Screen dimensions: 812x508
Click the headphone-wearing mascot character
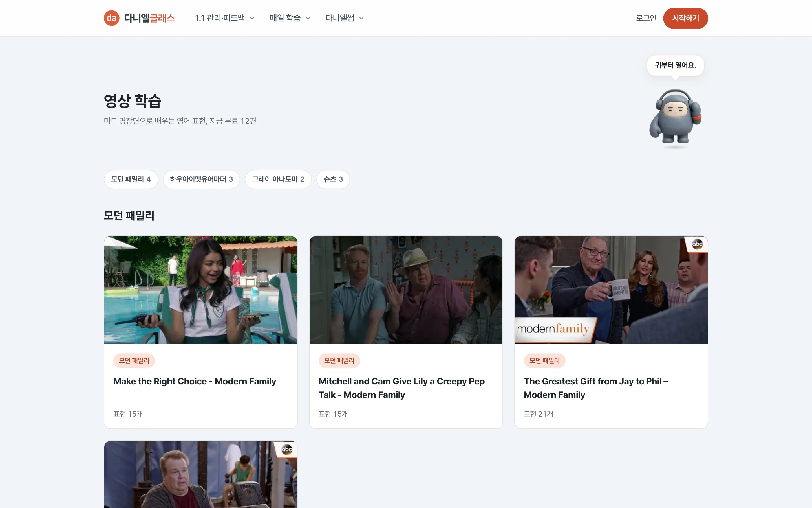click(x=675, y=116)
